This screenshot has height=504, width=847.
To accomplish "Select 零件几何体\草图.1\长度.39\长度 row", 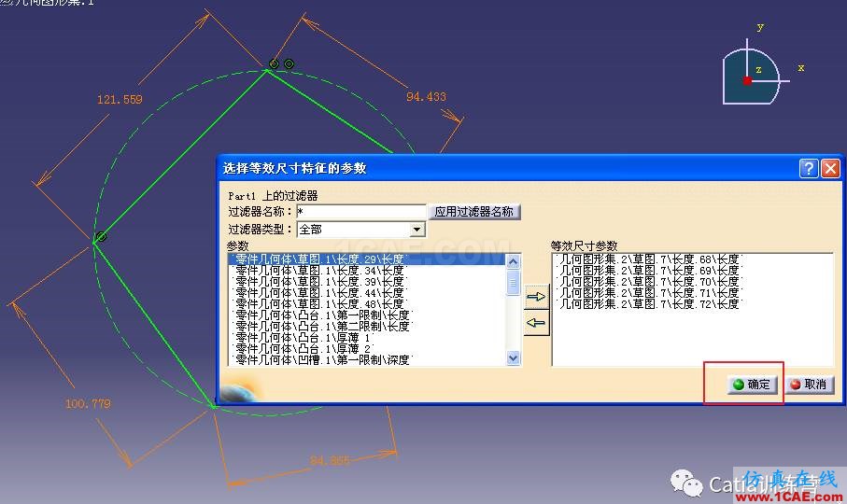I will point(367,282).
